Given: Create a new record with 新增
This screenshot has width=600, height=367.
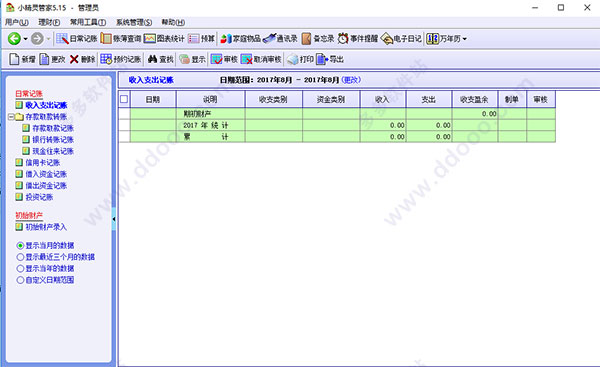Looking at the screenshot, I should (22, 59).
